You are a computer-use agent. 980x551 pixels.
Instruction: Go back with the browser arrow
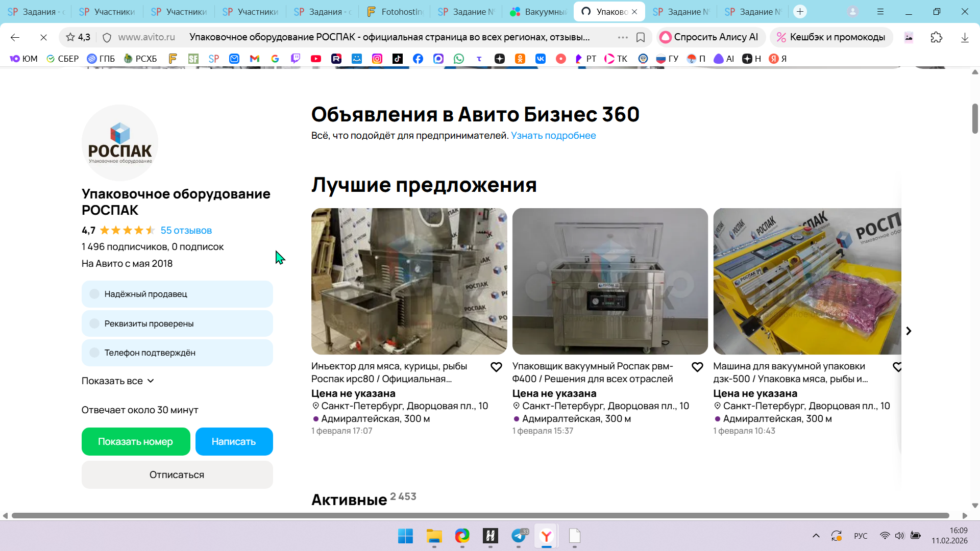coord(15,37)
